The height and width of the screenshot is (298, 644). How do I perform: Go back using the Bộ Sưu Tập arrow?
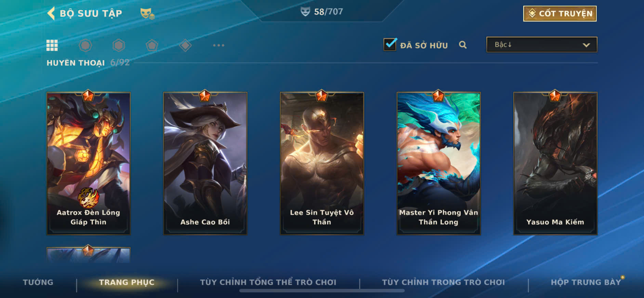coord(51,13)
